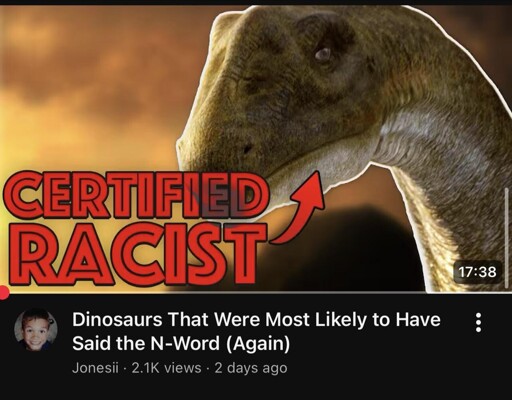Click the (Again) part of the title

click(258, 343)
